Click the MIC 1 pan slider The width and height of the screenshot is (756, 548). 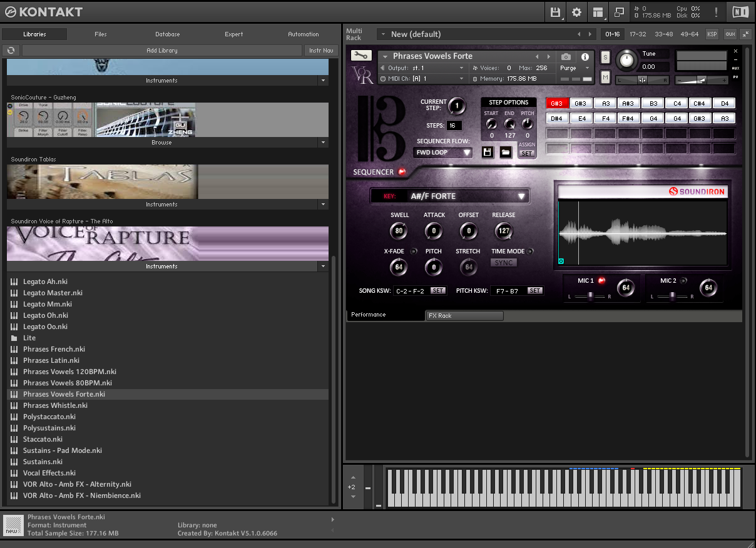[x=589, y=296]
